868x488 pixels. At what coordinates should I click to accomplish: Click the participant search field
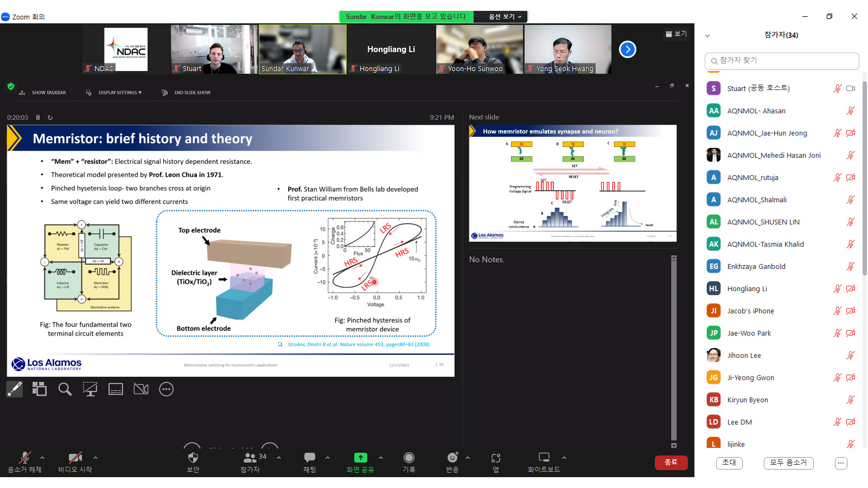pos(782,61)
